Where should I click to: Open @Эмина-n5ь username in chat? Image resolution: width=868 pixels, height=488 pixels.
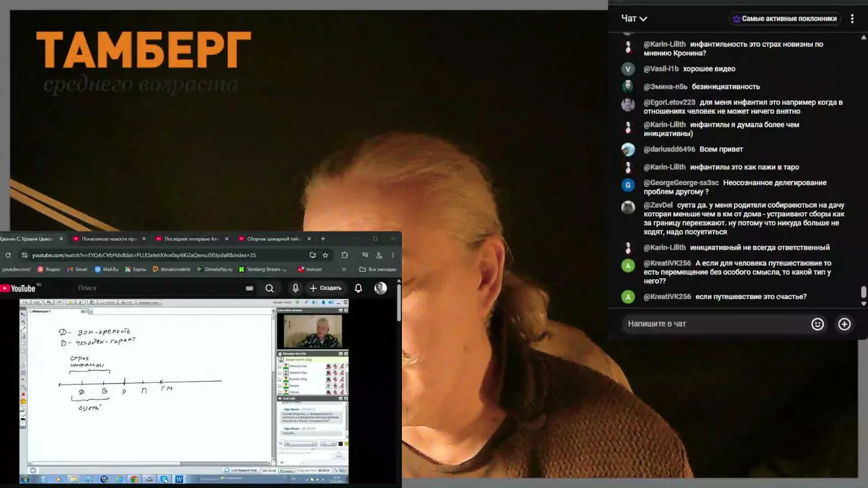[665, 87]
